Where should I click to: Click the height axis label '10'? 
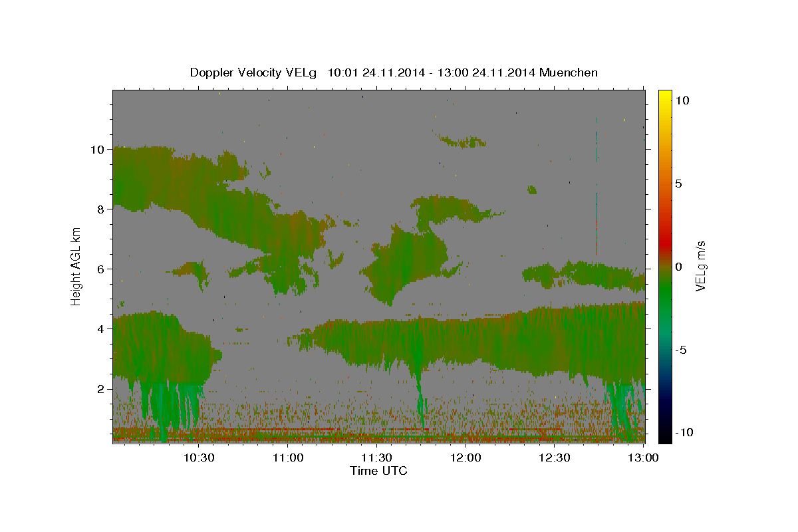pos(98,149)
